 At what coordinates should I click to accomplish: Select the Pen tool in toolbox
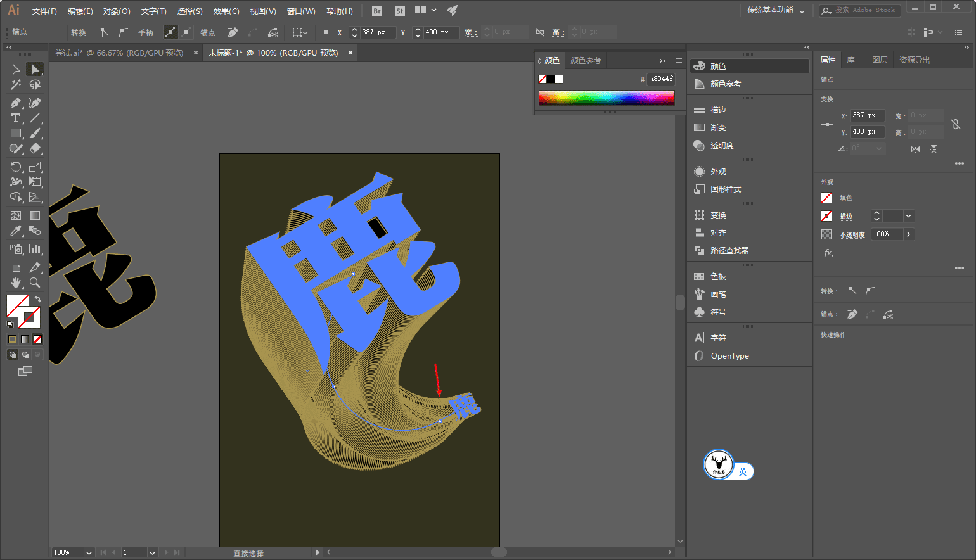pos(16,103)
